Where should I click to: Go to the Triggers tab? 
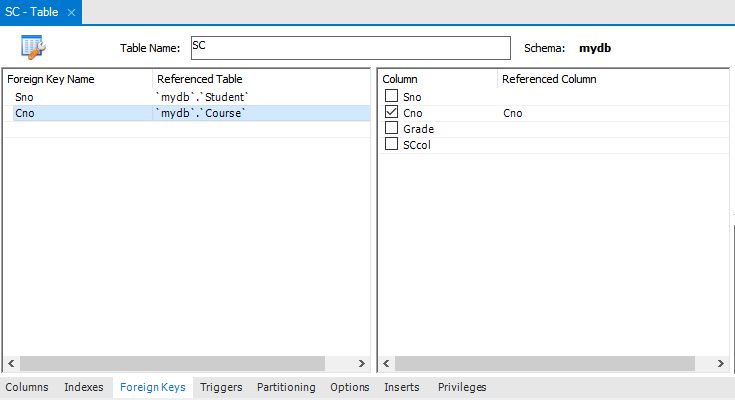(221, 387)
